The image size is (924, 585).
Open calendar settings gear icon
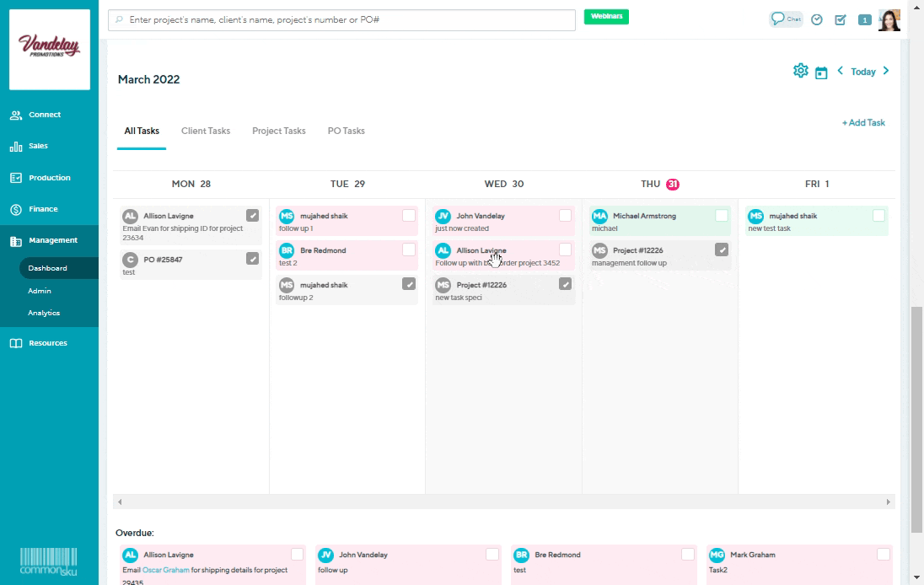tap(800, 71)
